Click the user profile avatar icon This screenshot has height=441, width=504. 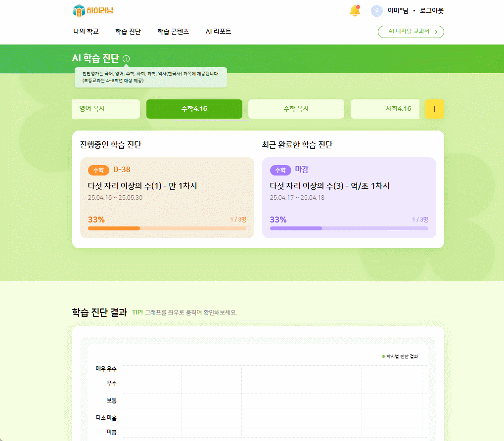pos(377,11)
